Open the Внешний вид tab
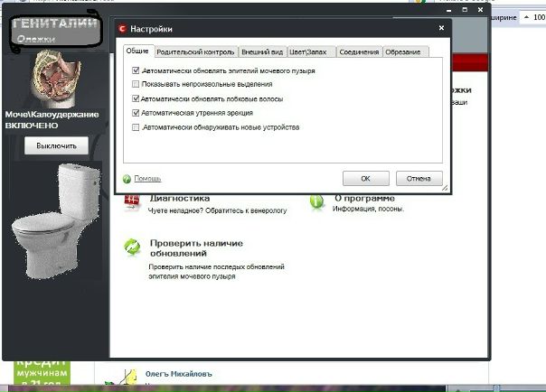The image size is (546, 392). (260, 52)
